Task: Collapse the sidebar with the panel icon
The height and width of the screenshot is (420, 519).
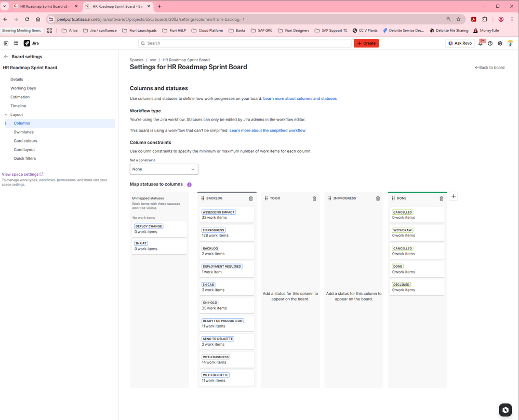Action: (6, 43)
